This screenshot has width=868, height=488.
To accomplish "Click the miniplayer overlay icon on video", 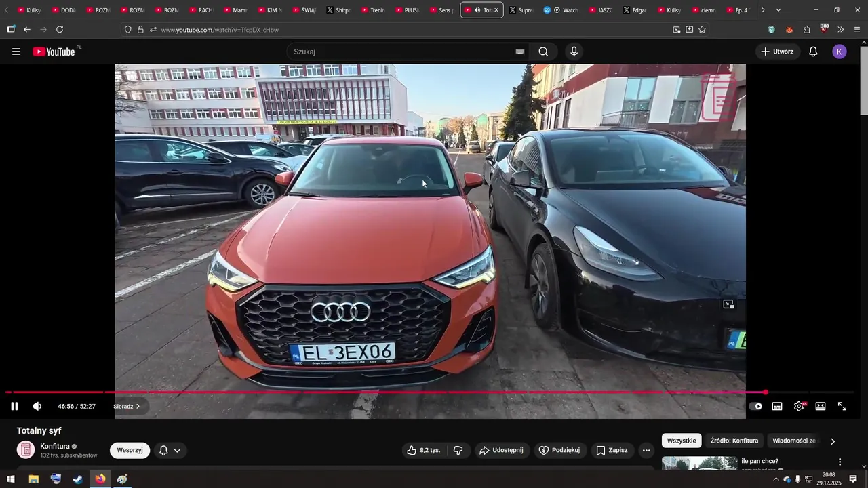I will point(728,304).
